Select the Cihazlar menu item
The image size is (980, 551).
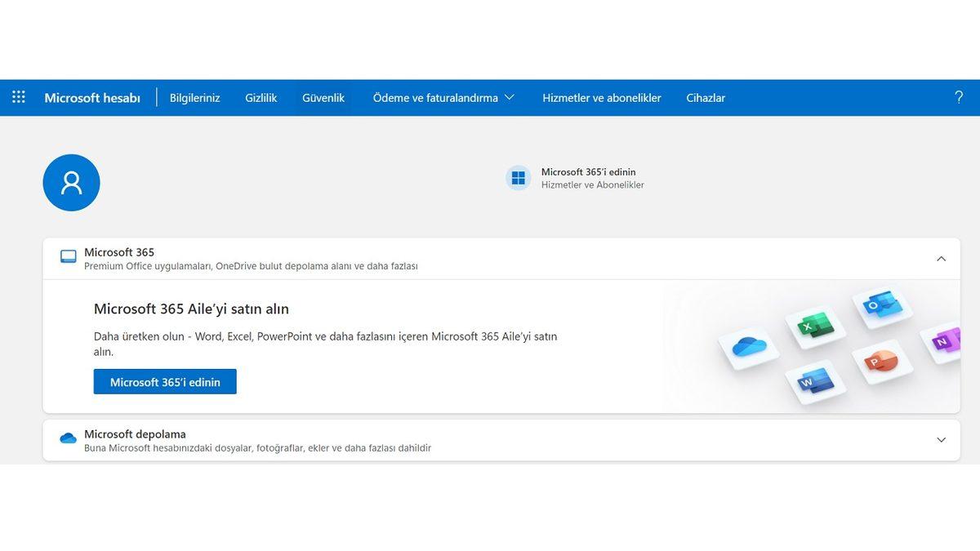coord(706,97)
